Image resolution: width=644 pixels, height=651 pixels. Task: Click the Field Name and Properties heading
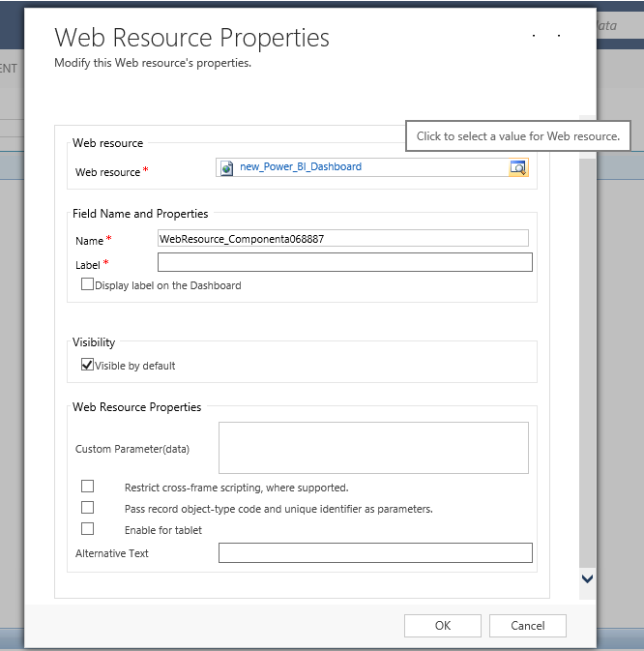click(140, 213)
